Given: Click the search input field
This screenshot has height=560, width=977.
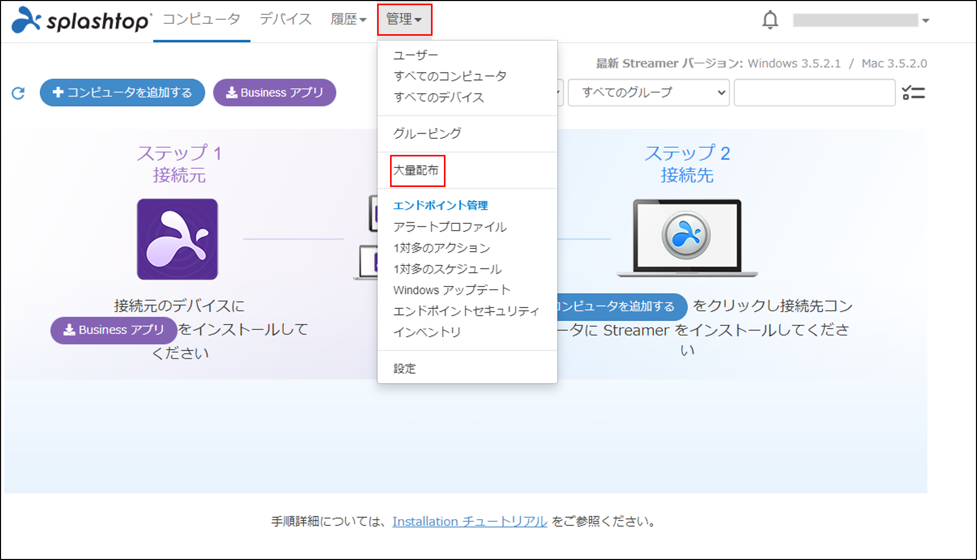Looking at the screenshot, I should point(814,92).
